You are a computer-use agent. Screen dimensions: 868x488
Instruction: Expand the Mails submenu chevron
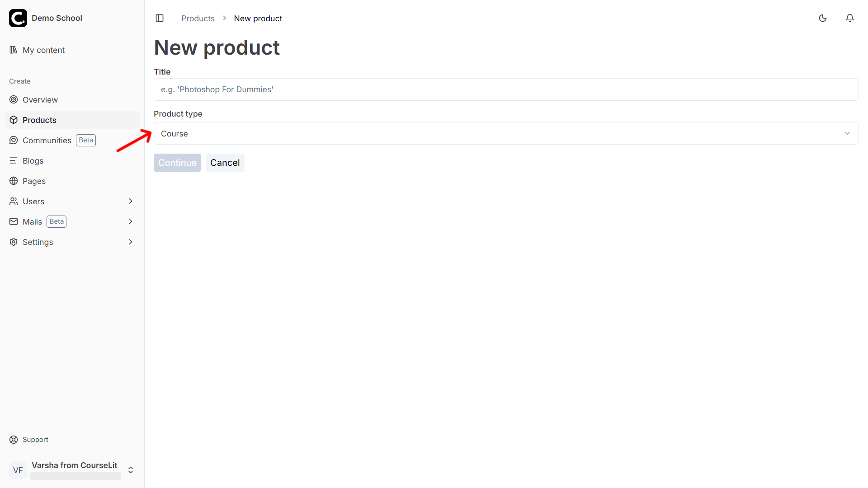click(x=131, y=222)
